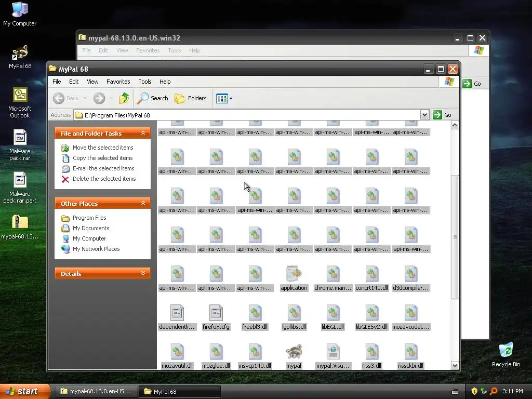
Task: Select Malware pack.rar.part desktop file
Action: pyautogui.click(x=20, y=188)
